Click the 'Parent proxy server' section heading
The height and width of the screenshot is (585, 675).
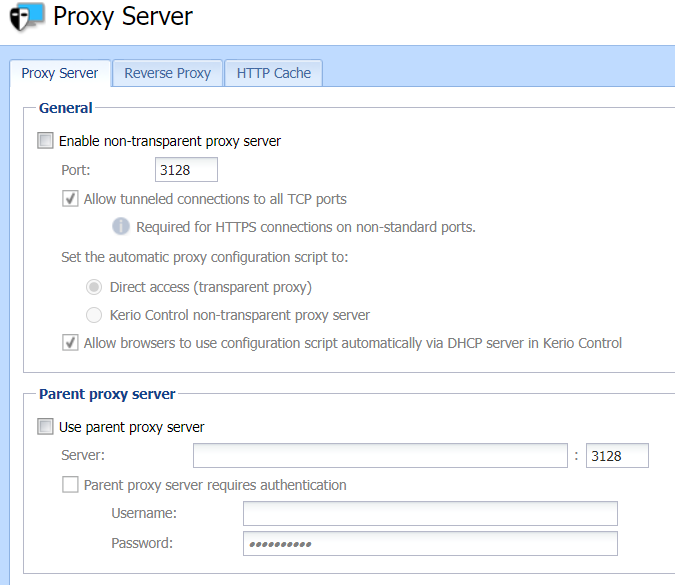[107, 394]
